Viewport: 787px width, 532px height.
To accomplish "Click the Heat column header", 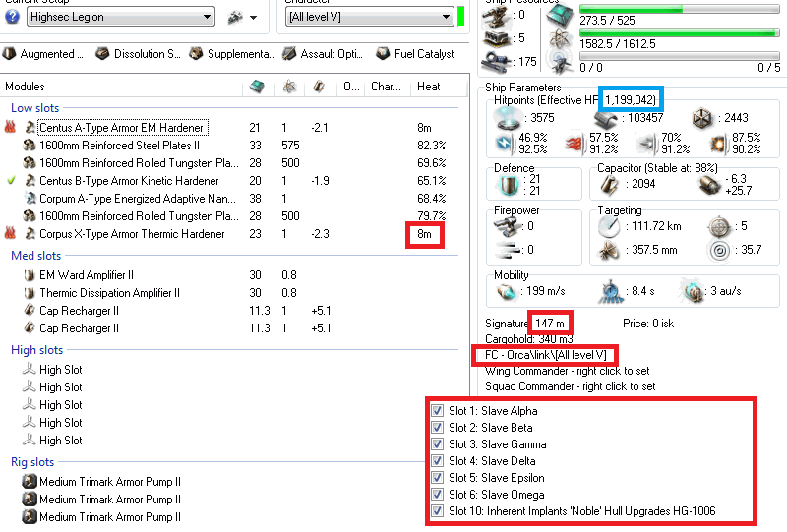I will (x=429, y=87).
